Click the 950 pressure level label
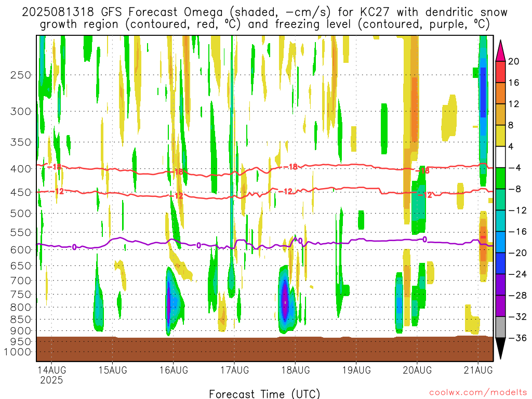Image resolution: width=532 pixels, height=399 pixels. click(x=21, y=342)
